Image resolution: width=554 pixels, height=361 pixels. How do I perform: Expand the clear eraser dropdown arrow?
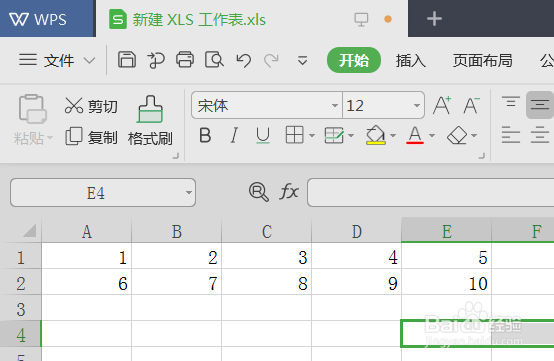tap(474, 135)
